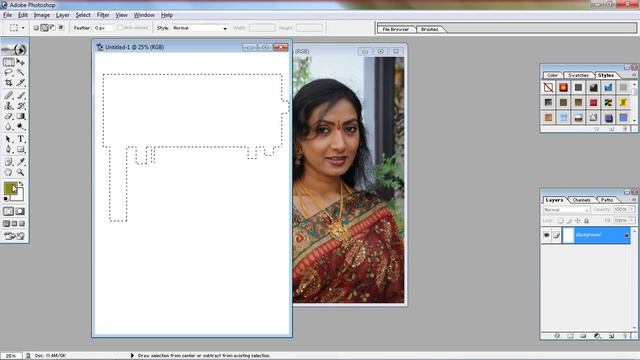The height and width of the screenshot is (360, 640).
Task: Reset default foreground and background colors
Action: (6, 198)
